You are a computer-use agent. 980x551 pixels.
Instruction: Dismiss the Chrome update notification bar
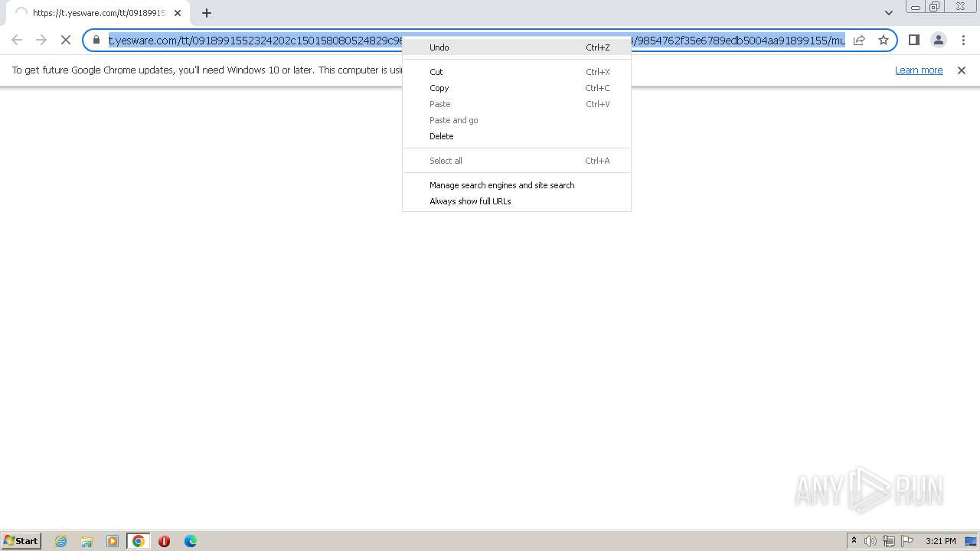tap(962, 70)
